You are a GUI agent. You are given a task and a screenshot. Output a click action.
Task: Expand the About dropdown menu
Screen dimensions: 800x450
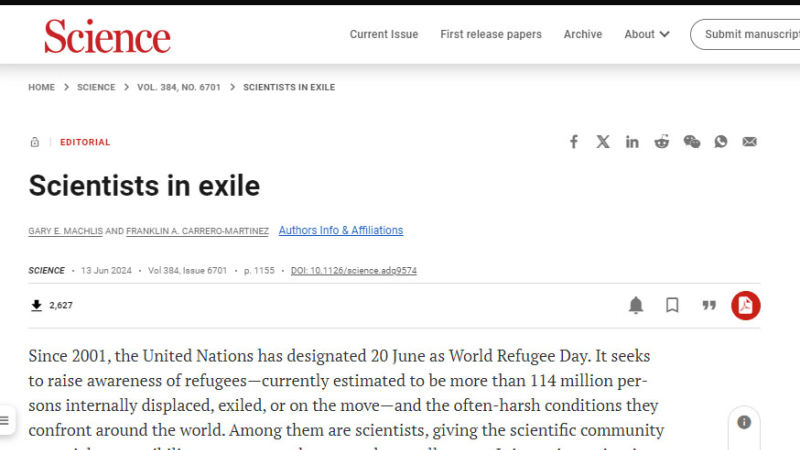(646, 34)
